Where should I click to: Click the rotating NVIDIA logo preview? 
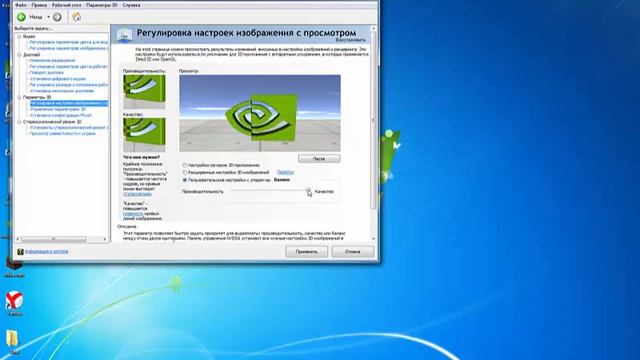tap(260, 113)
